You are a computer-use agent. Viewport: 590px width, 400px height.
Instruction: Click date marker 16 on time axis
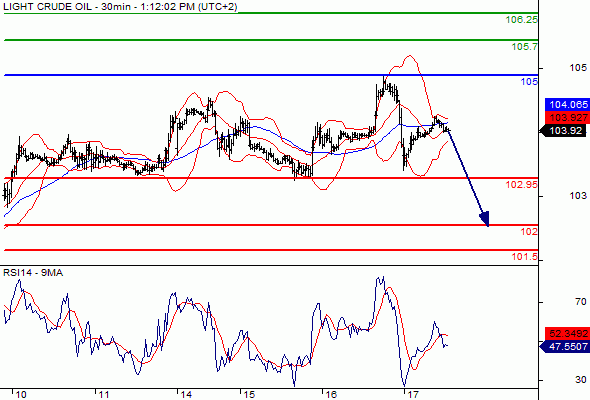(x=331, y=395)
